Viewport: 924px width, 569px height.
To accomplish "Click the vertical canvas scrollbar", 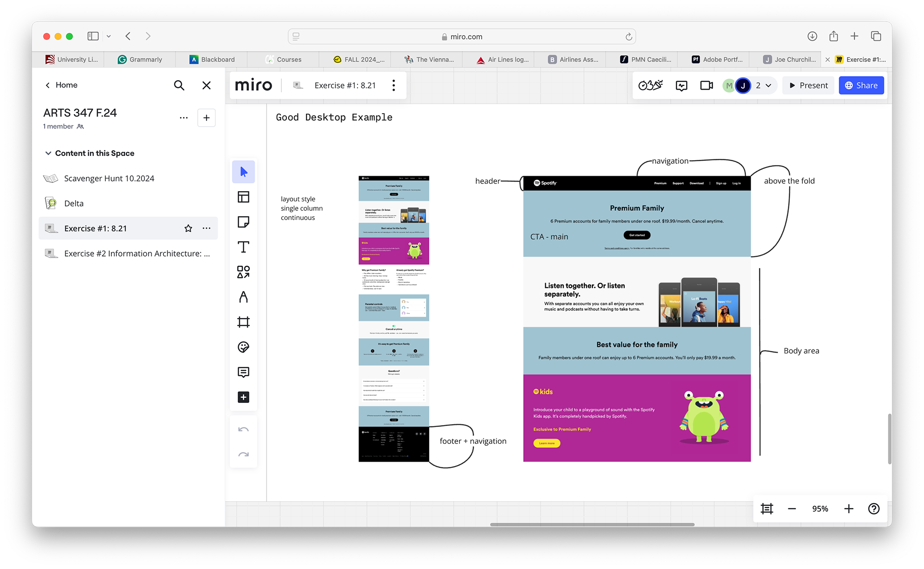I will point(889,439).
